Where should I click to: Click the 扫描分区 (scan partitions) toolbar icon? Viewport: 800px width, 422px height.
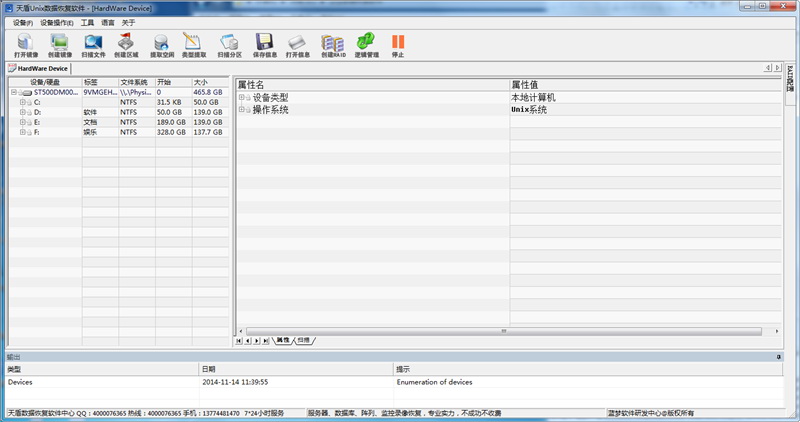229,42
